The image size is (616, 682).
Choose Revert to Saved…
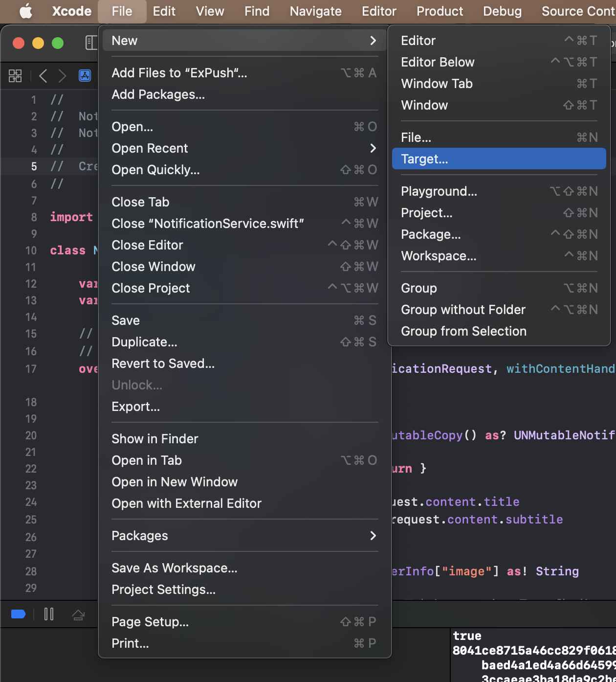pos(245,364)
